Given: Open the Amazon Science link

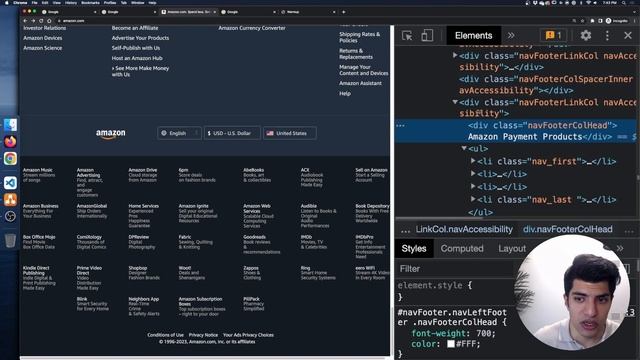Looking at the screenshot, I should coord(43,48).
